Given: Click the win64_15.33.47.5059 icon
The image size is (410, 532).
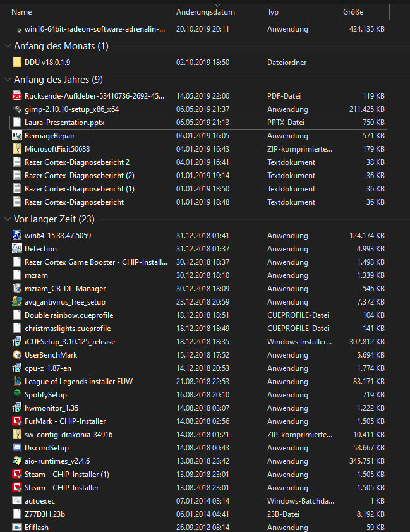Looking at the screenshot, I should 17,236.
